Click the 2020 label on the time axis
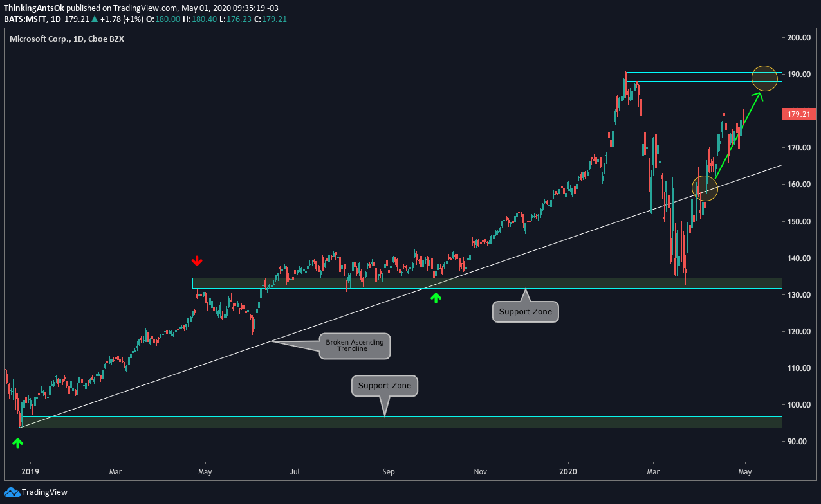 [x=569, y=471]
